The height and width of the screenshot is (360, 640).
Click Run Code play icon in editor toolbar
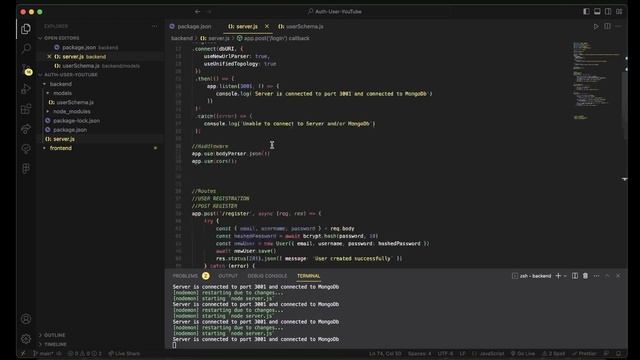click(x=596, y=27)
